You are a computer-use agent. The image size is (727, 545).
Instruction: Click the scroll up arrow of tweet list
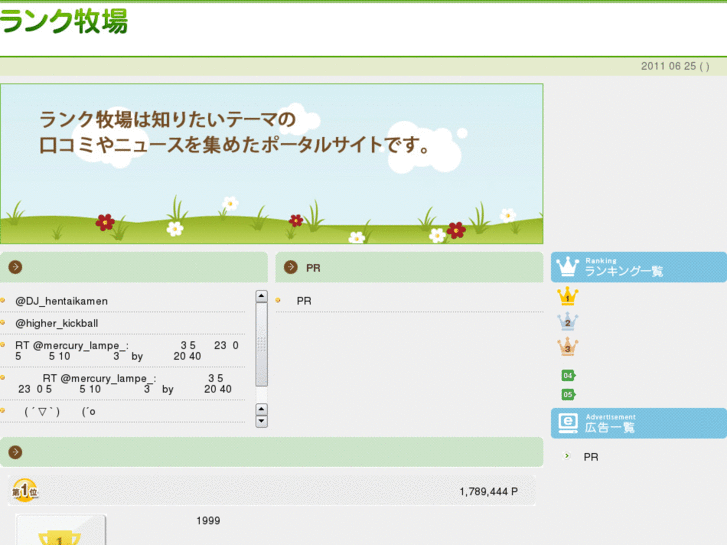[x=261, y=296]
